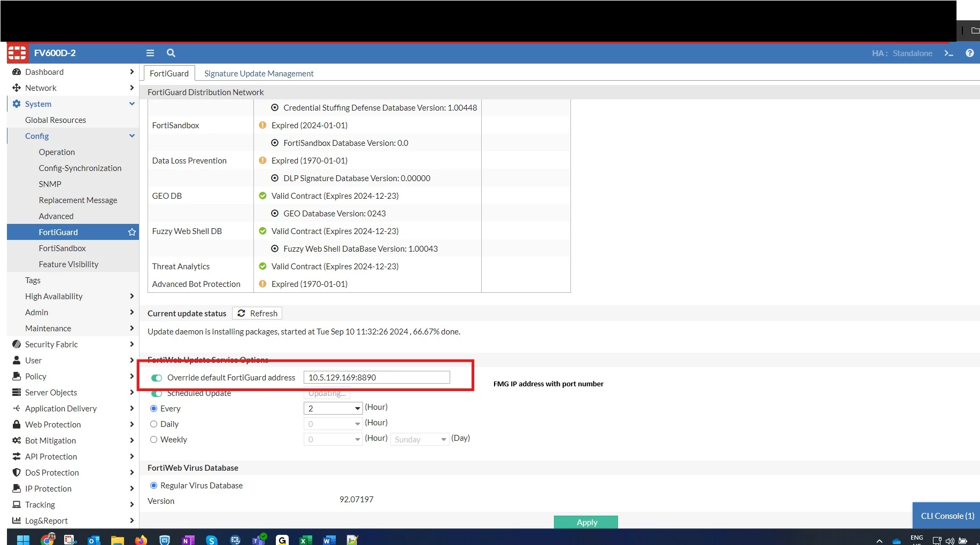Switch to the FortiGuard tab
Image resolution: width=980 pixels, height=545 pixels.
(x=169, y=73)
